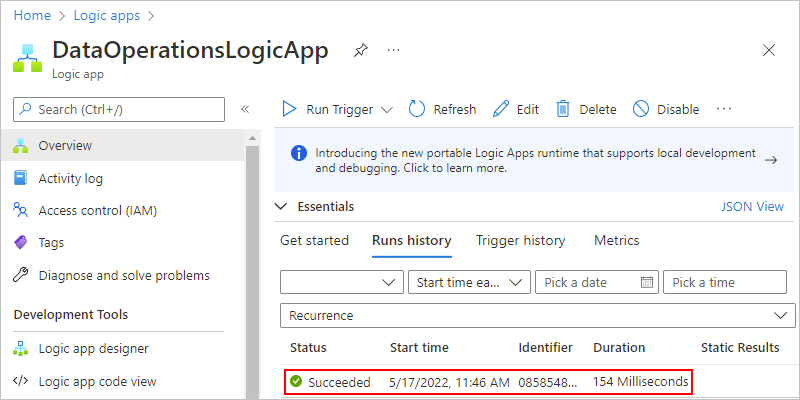Expand the Recurrence dropdown
The image size is (800, 400).
click(538, 315)
